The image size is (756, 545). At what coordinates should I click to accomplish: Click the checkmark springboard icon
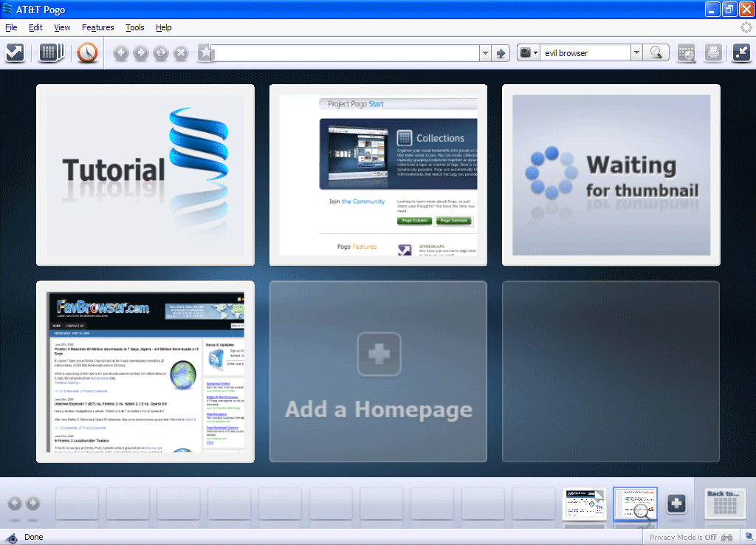point(15,53)
